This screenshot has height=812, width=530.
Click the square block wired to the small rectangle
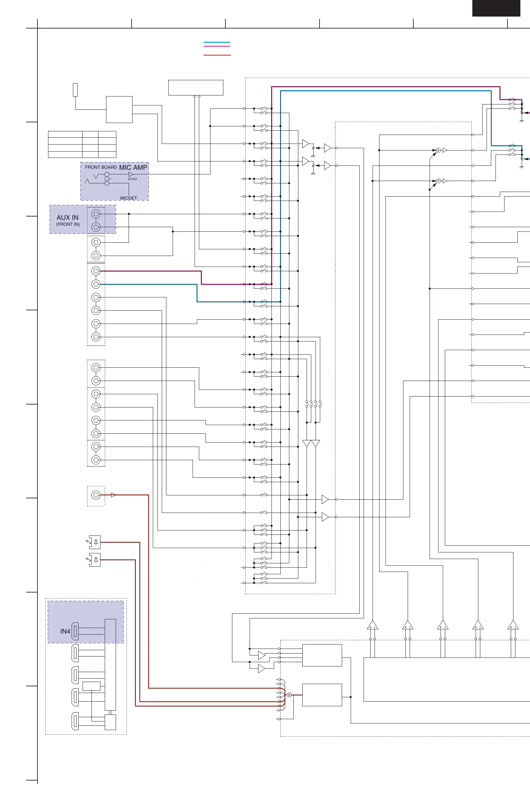(x=119, y=109)
